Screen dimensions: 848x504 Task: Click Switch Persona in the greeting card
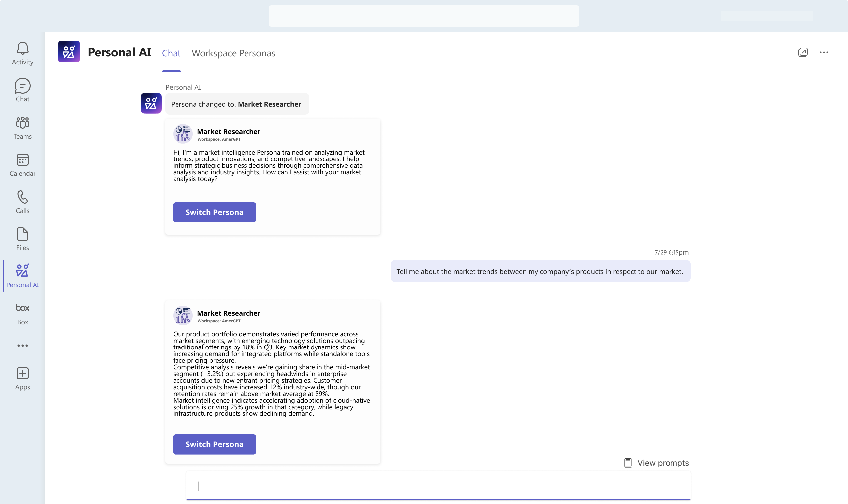click(x=214, y=212)
